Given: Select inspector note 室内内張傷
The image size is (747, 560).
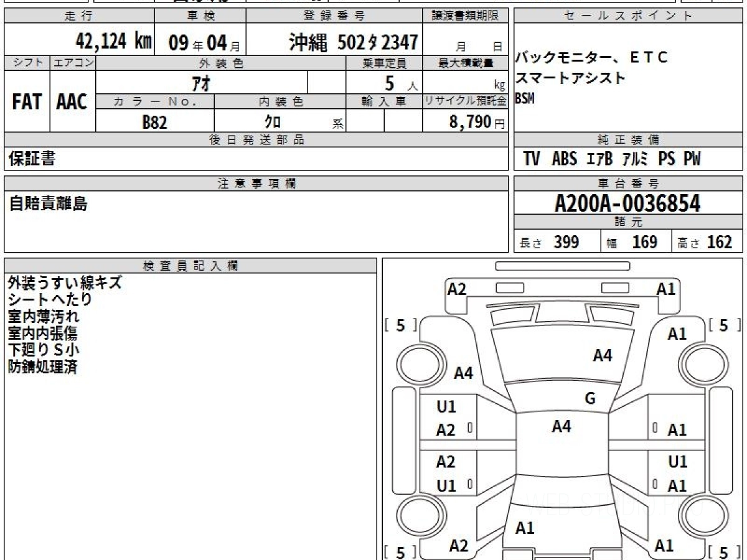Looking at the screenshot, I should click(x=42, y=333).
